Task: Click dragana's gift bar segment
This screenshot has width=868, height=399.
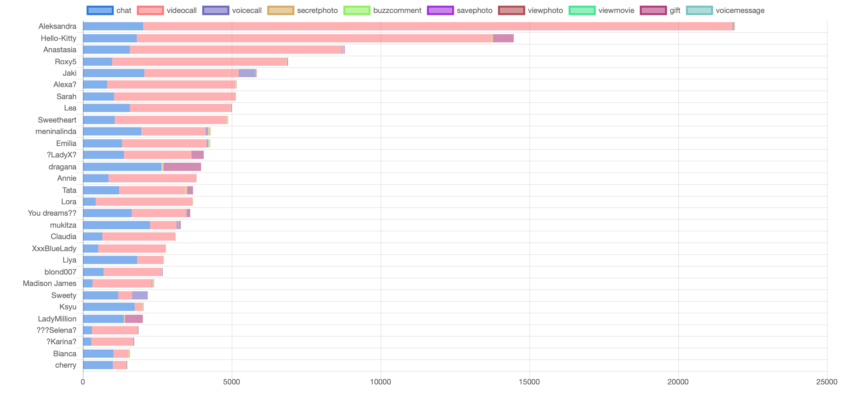Action: tap(182, 167)
